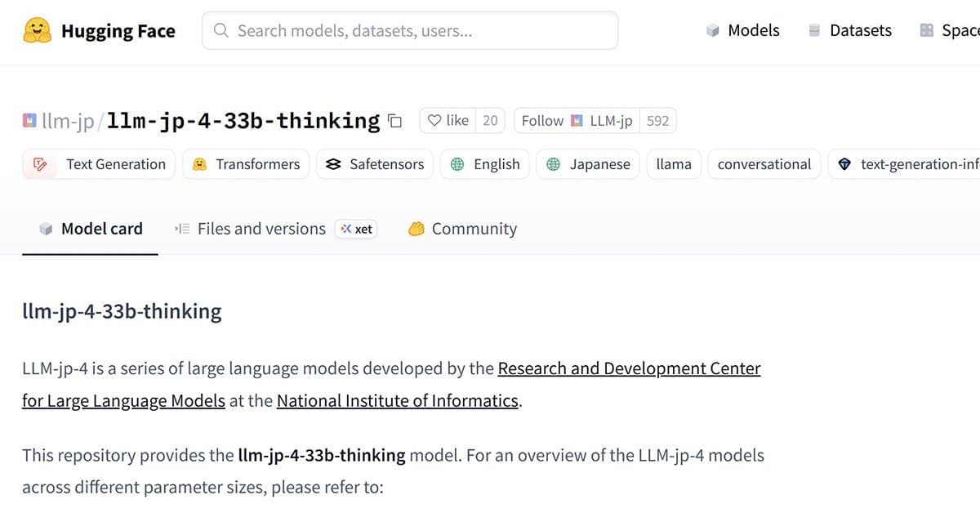Focus the search models input field
The image size is (980, 513).
pos(410,30)
